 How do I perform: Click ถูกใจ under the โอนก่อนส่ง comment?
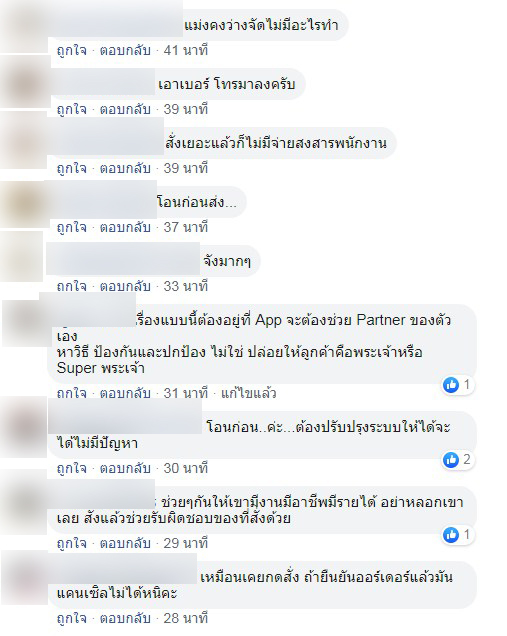click(72, 227)
